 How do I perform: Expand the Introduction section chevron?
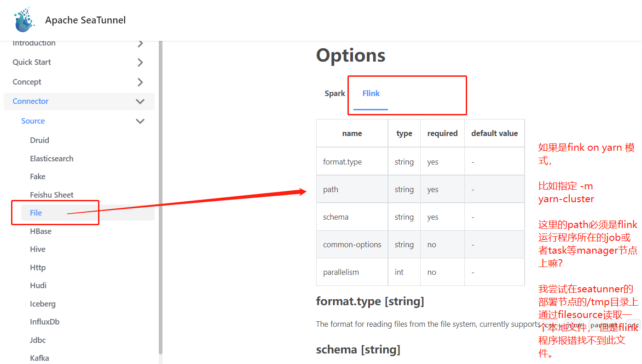click(140, 43)
